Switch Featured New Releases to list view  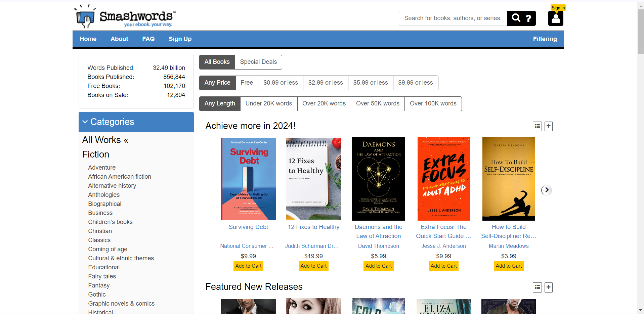[x=538, y=287]
